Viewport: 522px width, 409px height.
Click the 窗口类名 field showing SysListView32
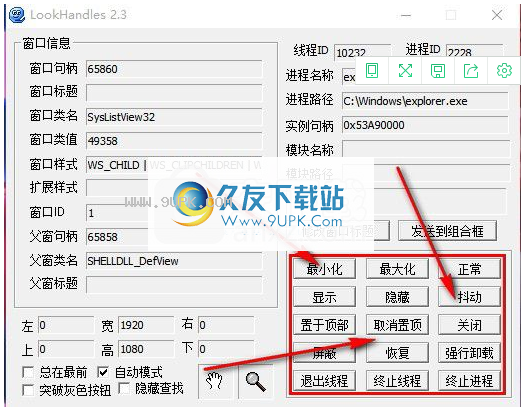tap(174, 117)
